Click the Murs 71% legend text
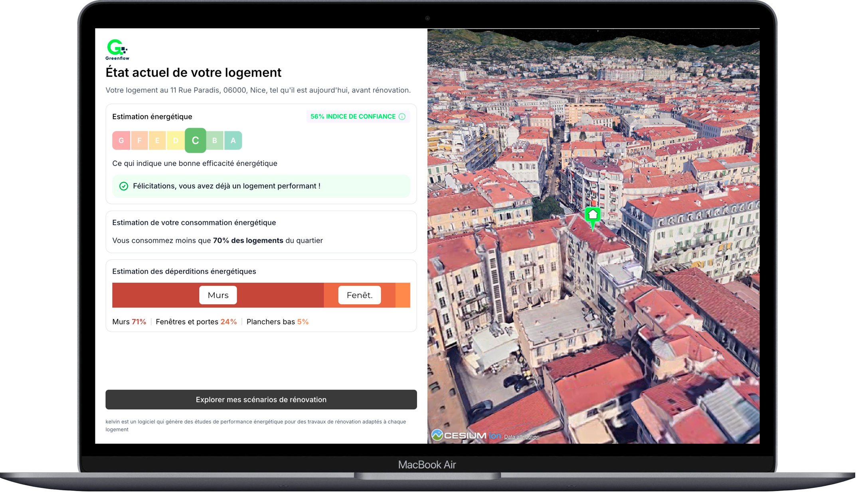Screen dimensions: 868x499 (129, 322)
